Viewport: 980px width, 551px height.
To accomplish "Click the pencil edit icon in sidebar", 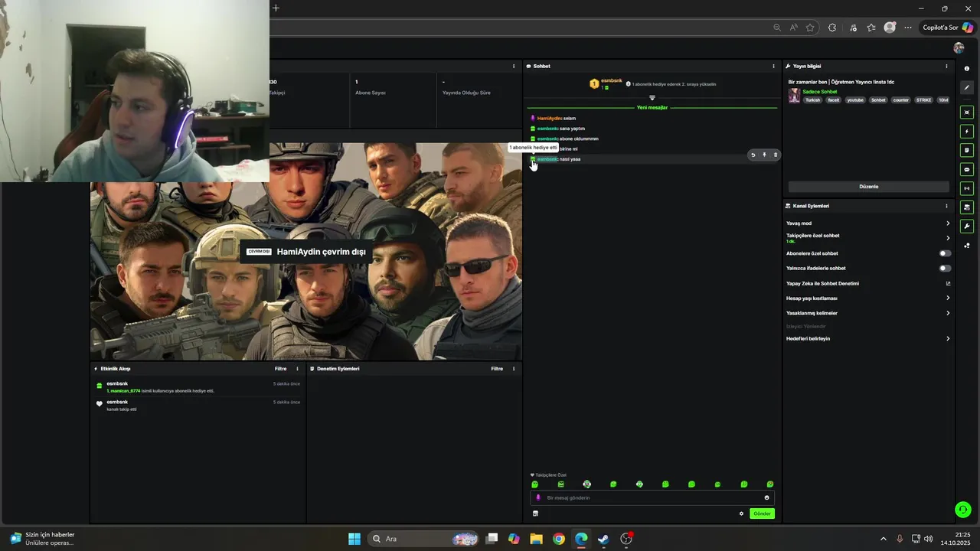I will tap(967, 87).
